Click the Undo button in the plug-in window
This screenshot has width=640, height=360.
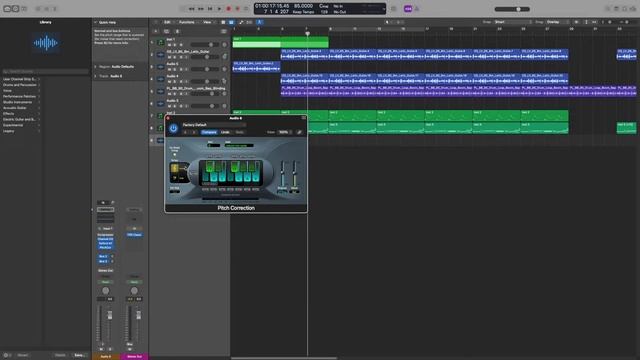click(225, 132)
